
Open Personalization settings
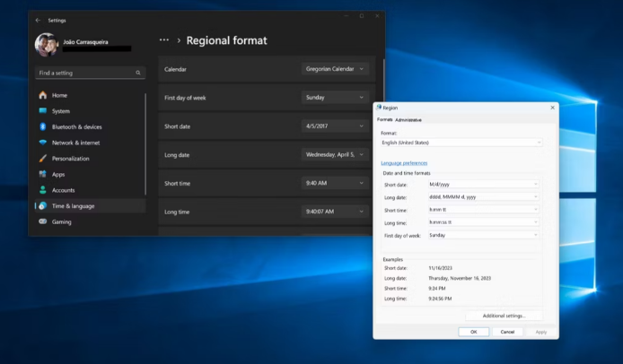click(x=90, y=159)
